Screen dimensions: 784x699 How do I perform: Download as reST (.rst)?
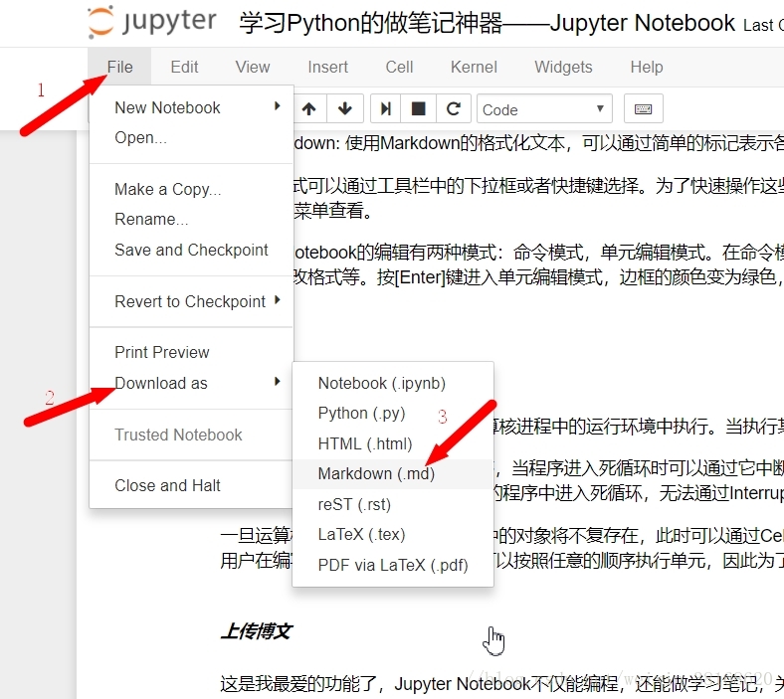pyautogui.click(x=393, y=504)
